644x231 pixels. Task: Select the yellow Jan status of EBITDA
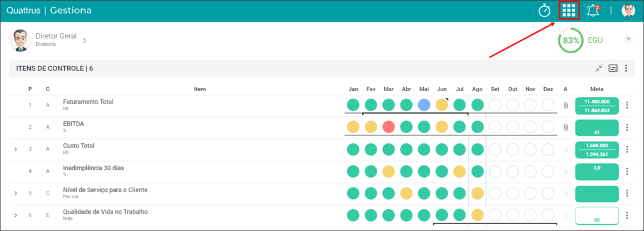[x=353, y=127]
